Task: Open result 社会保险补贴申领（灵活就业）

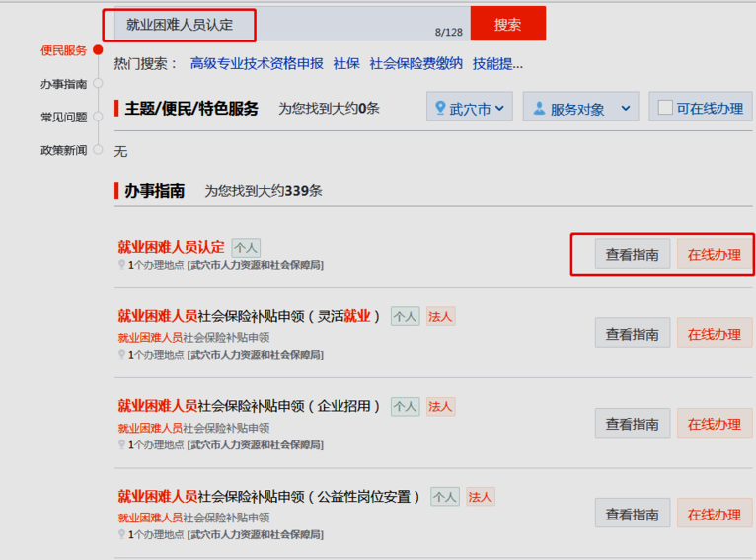Action: (x=249, y=316)
